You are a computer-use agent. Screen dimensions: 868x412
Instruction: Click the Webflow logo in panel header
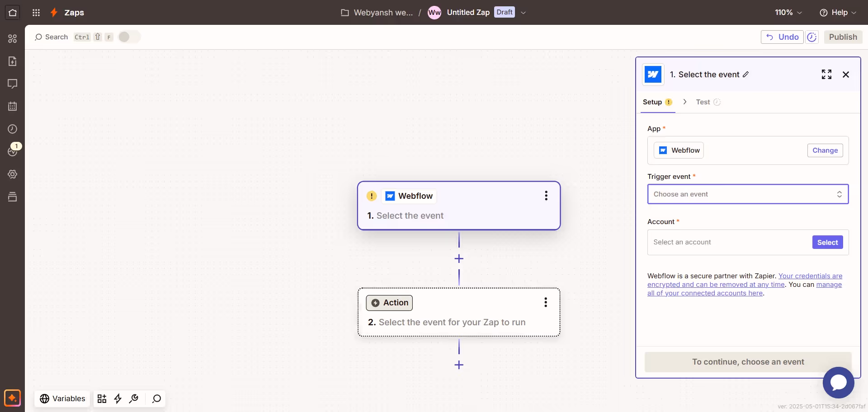tap(653, 75)
